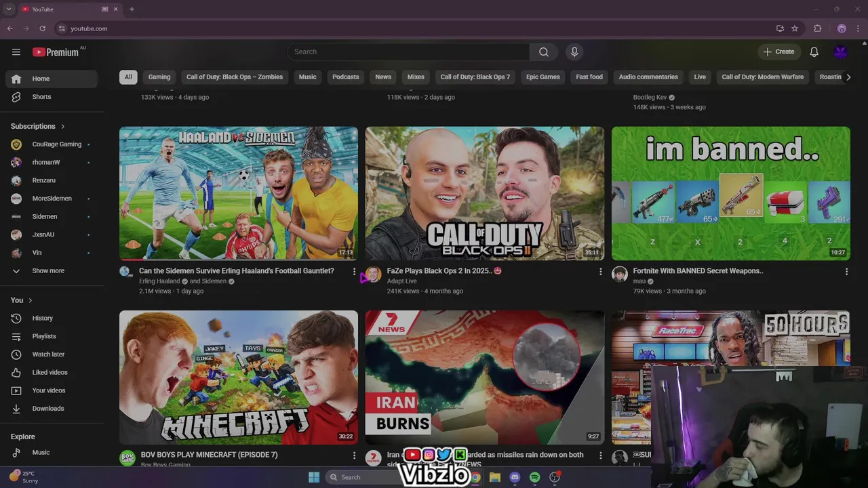Open Iran Burns 7NEWS thumbnail
Image resolution: width=868 pixels, height=488 pixels.
pos(485,378)
